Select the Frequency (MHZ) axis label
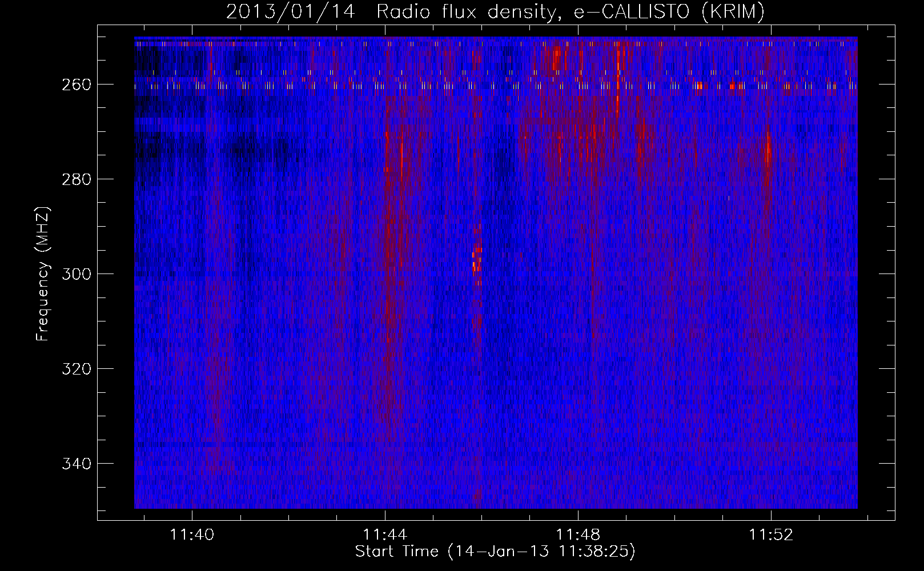 43,274
